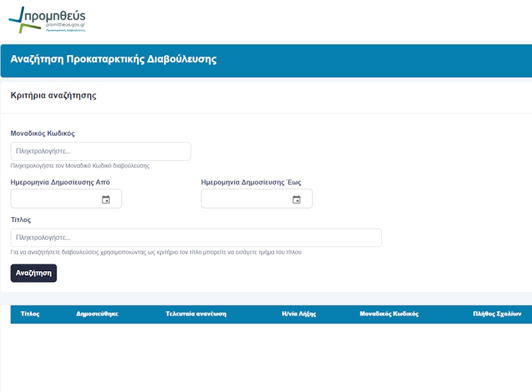Focus the Τίτλος search text input
The image size is (532, 392).
tap(196, 238)
